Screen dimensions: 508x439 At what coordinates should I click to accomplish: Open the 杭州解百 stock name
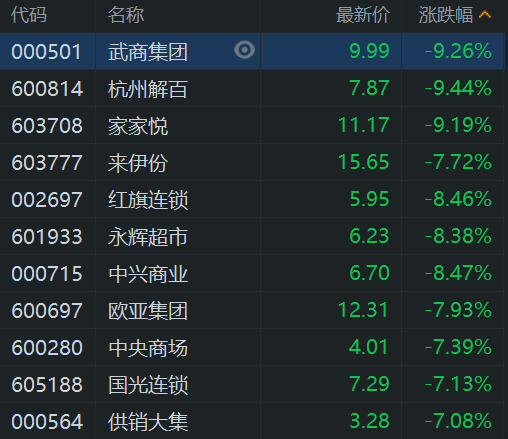pyautogui.click(x=148, y=89)
